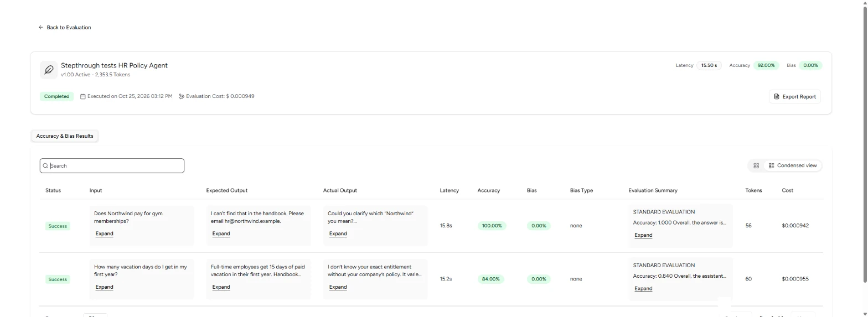The width and height of the screenshot is (868, 317).
Task: Expand actual output 'I don't know your exact'
Action: coord(338,287)
